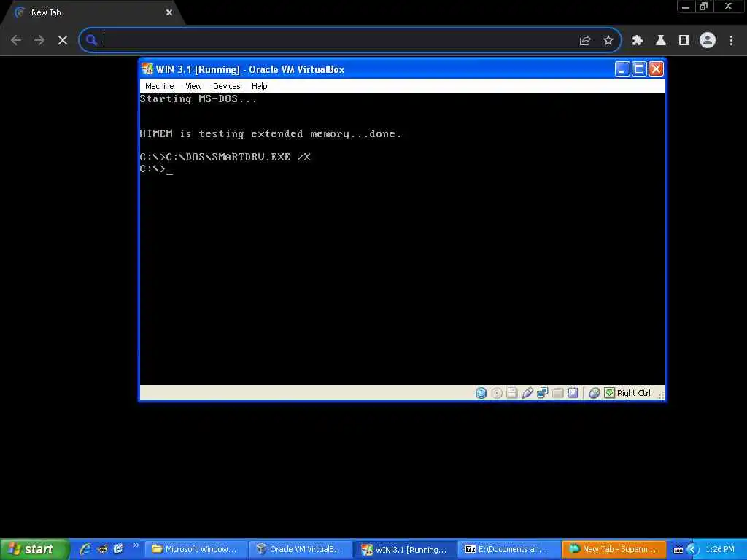Image resolution: width=747 pixels, height=560 pixels.
Task: Click the share page icon in address bar
Action: tap(585, 41)
